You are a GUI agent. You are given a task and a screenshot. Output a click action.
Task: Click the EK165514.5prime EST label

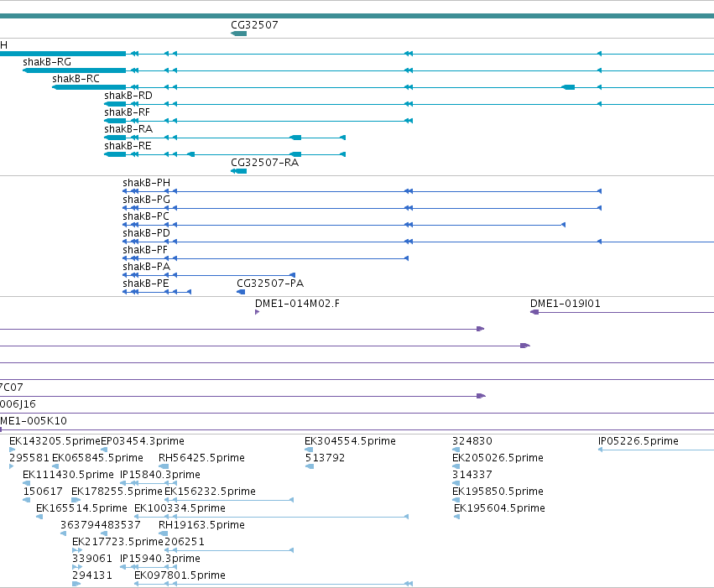[81, 509]
